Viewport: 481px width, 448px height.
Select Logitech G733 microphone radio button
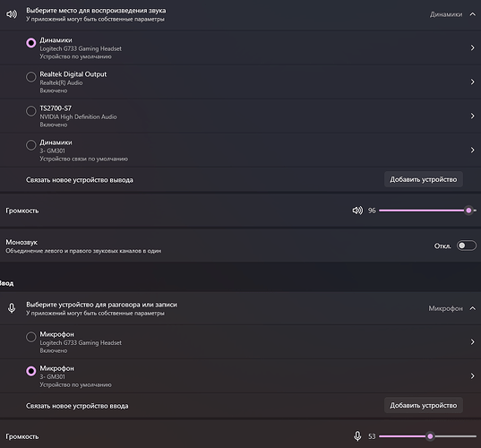click(x=31, y=337)
